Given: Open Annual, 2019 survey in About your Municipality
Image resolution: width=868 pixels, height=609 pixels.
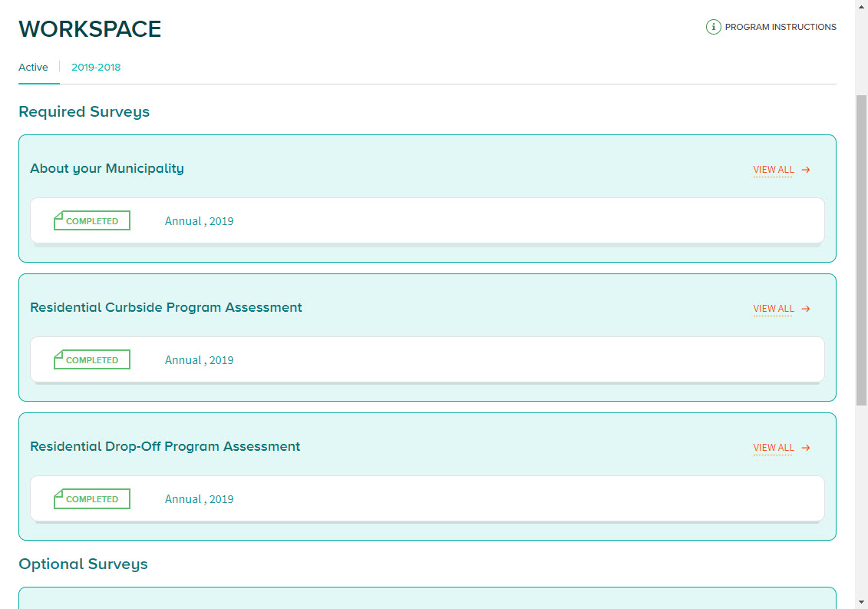Looking at the screenshot, I should pos(199,221).
